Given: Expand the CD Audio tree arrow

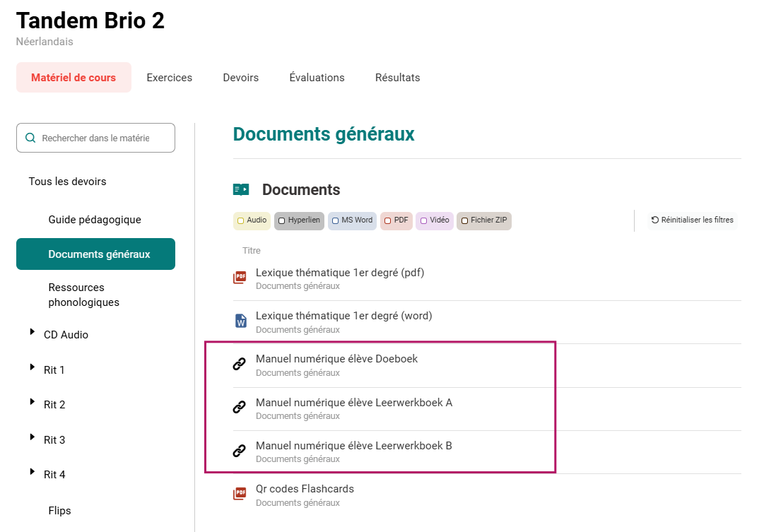Looking at the screenshot, I should (x=33, y=332).
